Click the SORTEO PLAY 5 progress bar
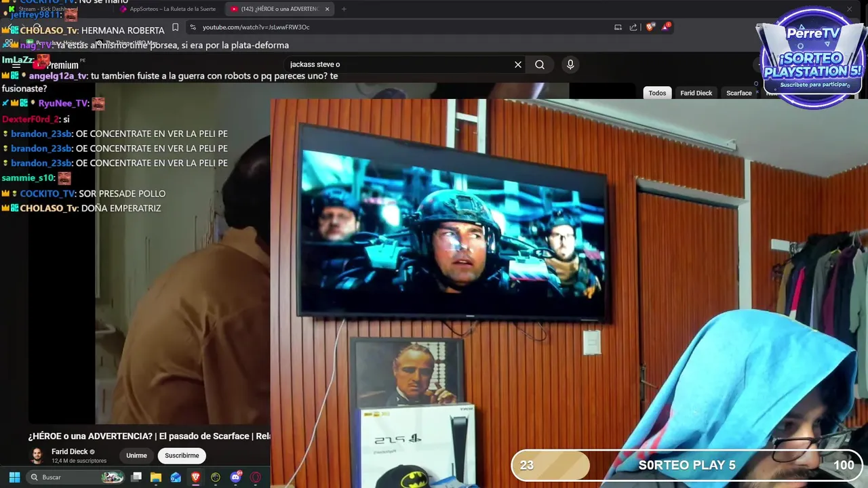The width and height of the screenshot is (868, 488). (x=686, y=465)
